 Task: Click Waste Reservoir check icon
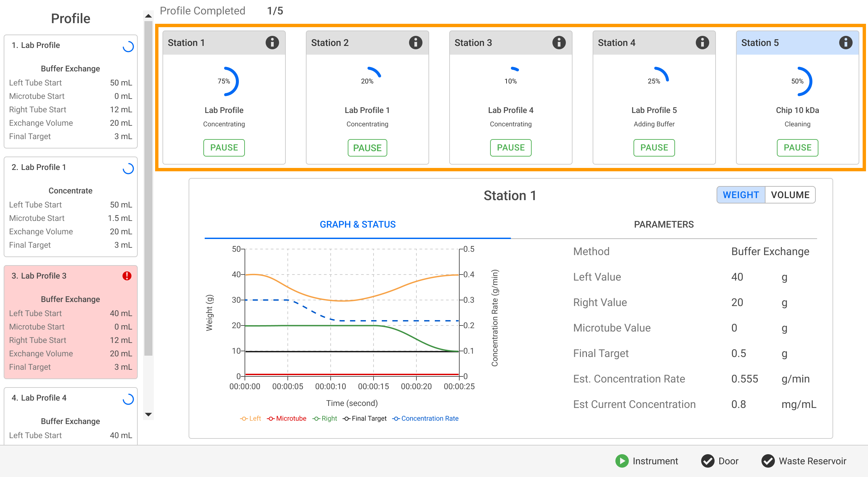tap(767, 461)
